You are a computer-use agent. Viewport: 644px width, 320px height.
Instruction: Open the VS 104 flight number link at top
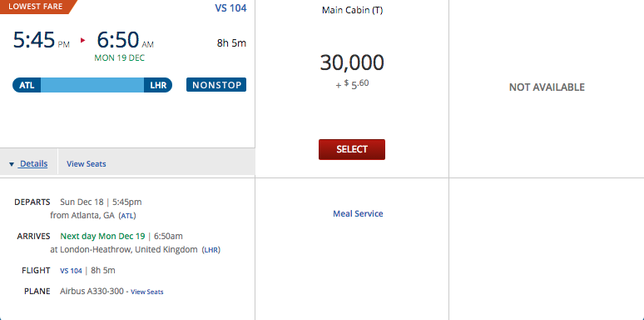(x=230, y=7)
